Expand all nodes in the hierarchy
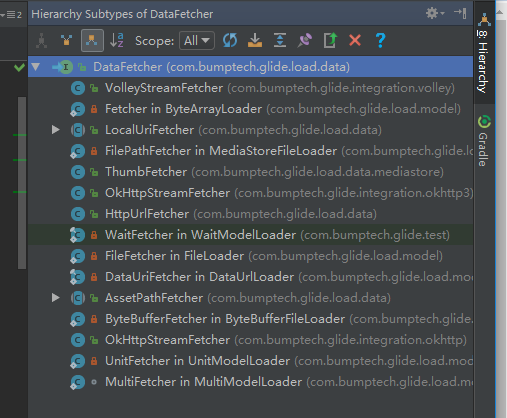This screenshot has width=507, height=418. click(280, 41)
